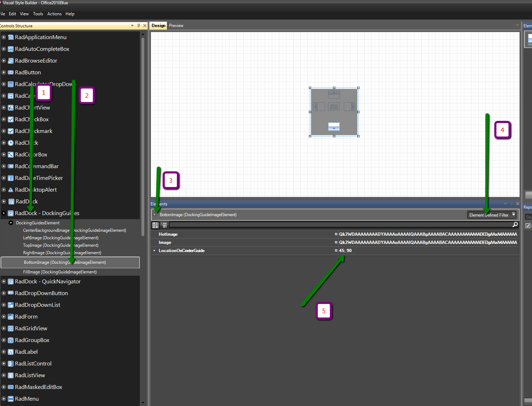Image resolution: width=532 pixels, height=406 pixels.
Task: Select the RadListControl tree row
Action: click(x=70, y=364)
